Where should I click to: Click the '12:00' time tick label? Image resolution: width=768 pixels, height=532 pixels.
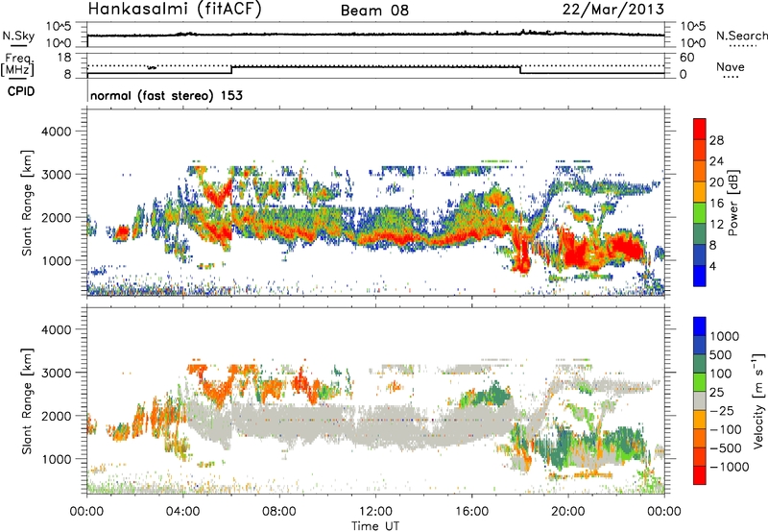(375, 512)
